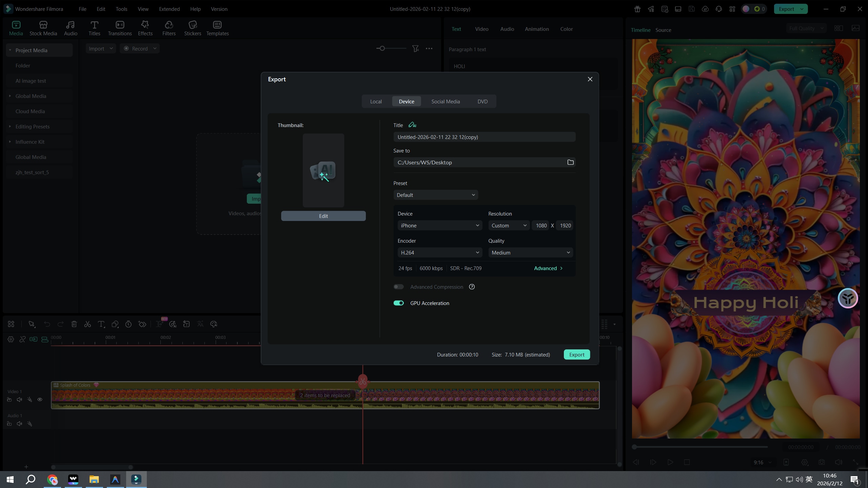Click the export Title text field

(484, 137)
